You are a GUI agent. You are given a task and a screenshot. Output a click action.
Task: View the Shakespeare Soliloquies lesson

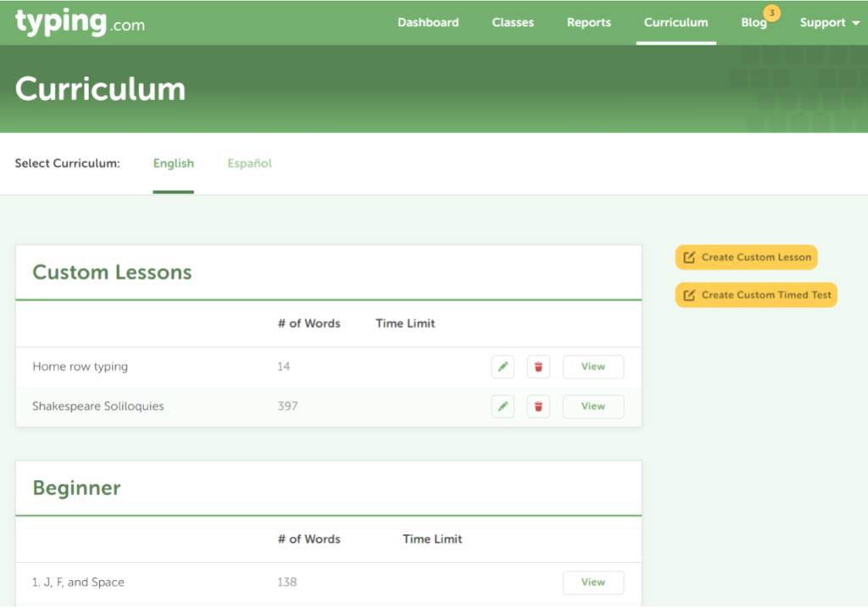coord(593,407)
